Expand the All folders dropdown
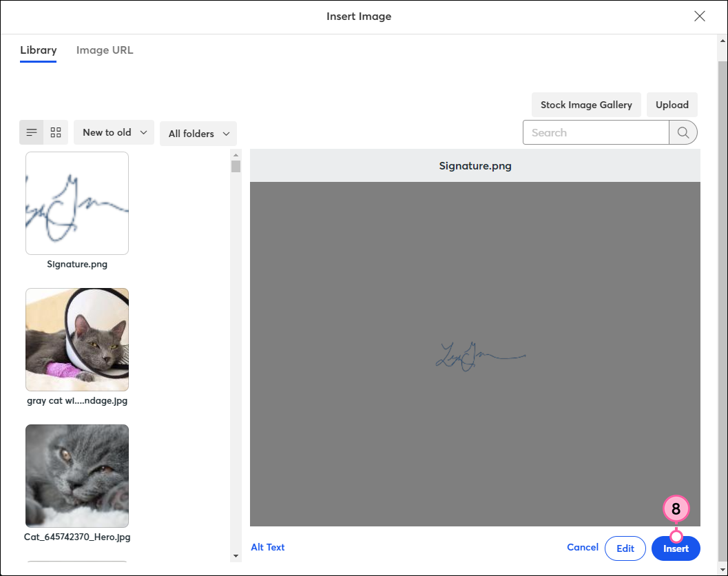Image resolution: width=728 pixels, height=576 pixels. (198, 134)
